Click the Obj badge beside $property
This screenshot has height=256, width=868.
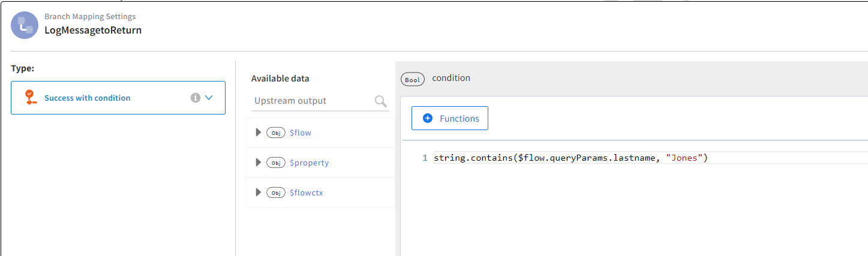point(276,163)
